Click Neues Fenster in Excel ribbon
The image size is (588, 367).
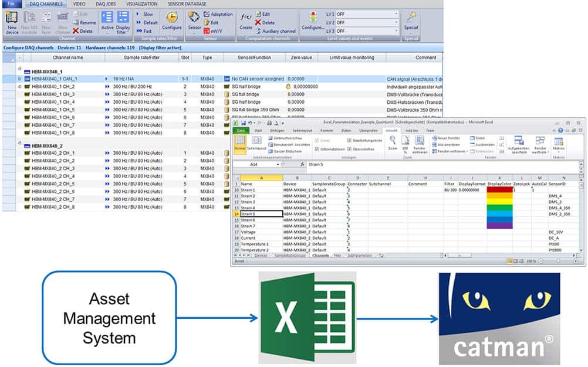[446, 138]
